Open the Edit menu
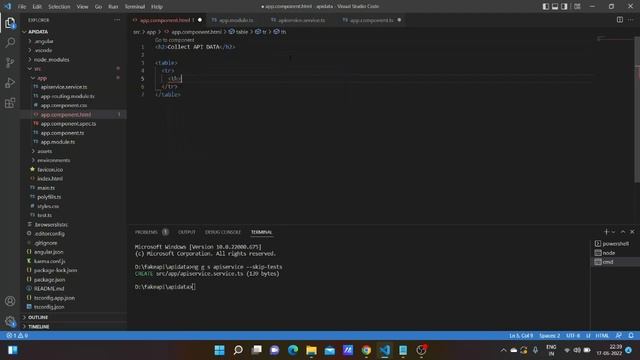This screenshot has height=360, width=640. (37, 7)
